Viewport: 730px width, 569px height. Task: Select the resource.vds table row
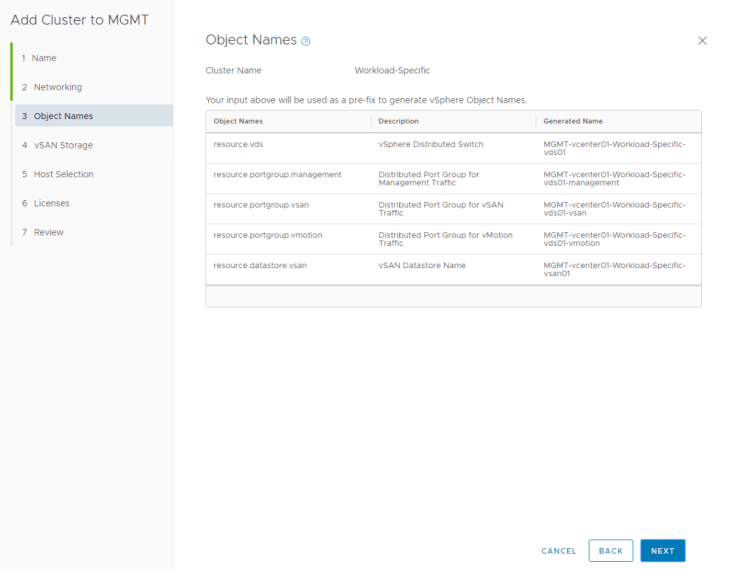click(x=453, y=149)
